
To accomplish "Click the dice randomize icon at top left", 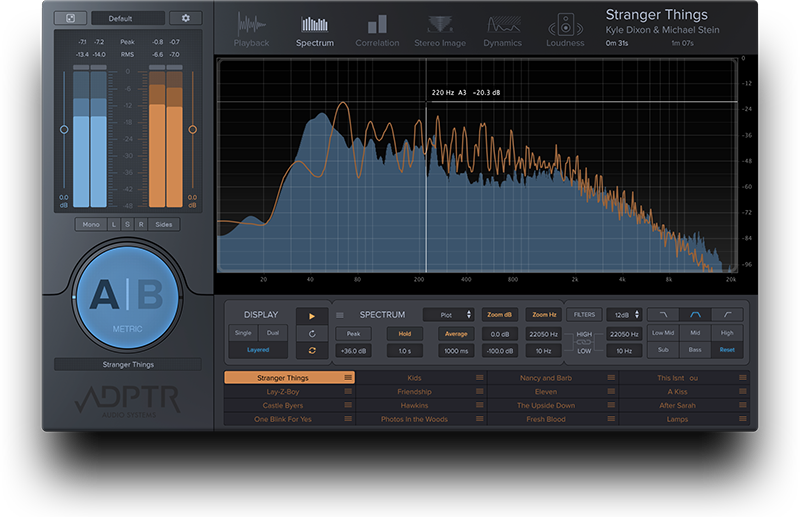I will click(70, 18).
